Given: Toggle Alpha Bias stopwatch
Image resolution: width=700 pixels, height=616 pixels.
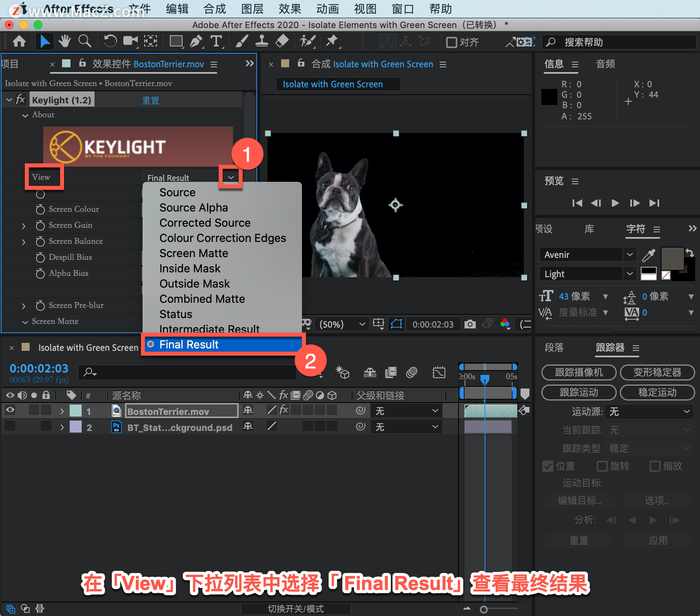Looking at the screenshot, I should click(x=40, y=274).
